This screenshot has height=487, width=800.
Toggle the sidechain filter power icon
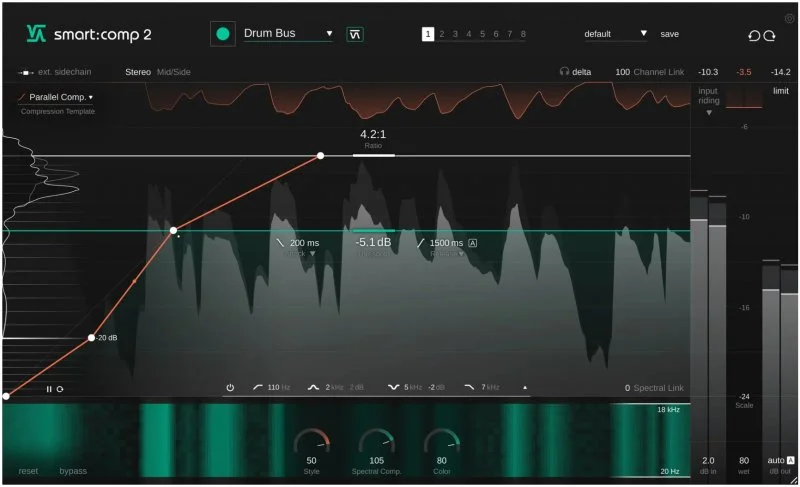tap(230, 388)
